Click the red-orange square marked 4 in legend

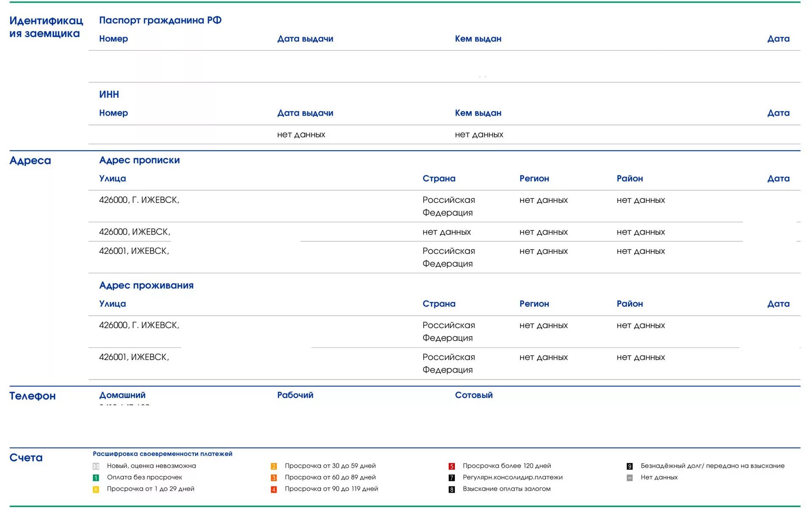pyautogui.click(x=274, y=489)
